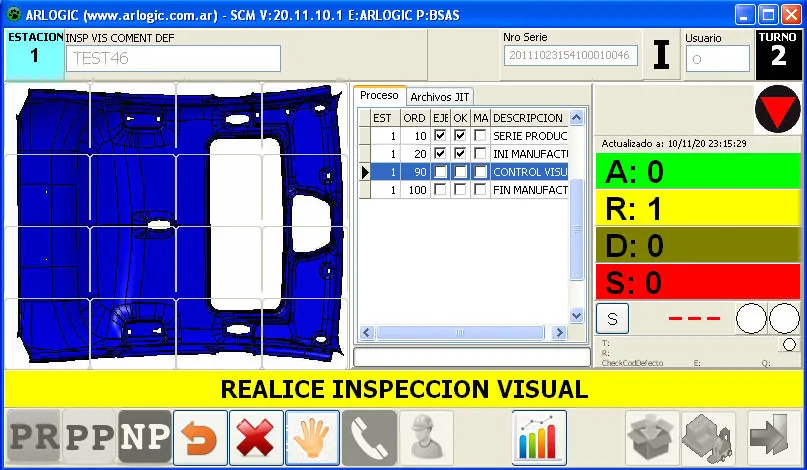Click horizontal scrollbar left arrow
Image resolution: width=807 pixels, height=470 pixels.
click(367, 333)
